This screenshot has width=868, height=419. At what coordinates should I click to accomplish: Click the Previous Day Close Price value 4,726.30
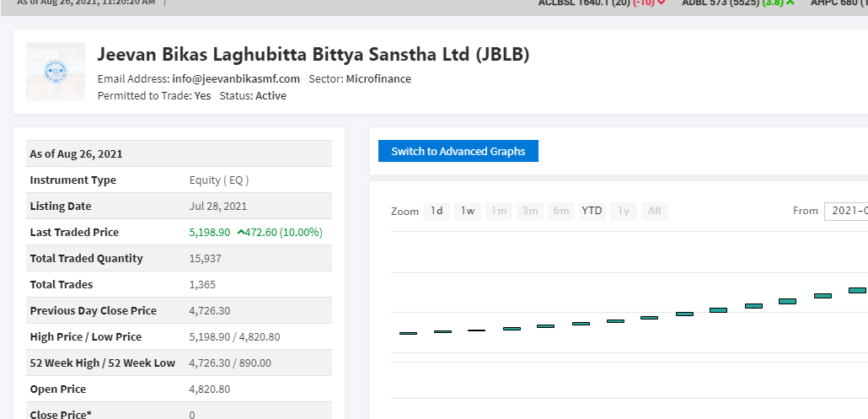(x=210, y=310)
